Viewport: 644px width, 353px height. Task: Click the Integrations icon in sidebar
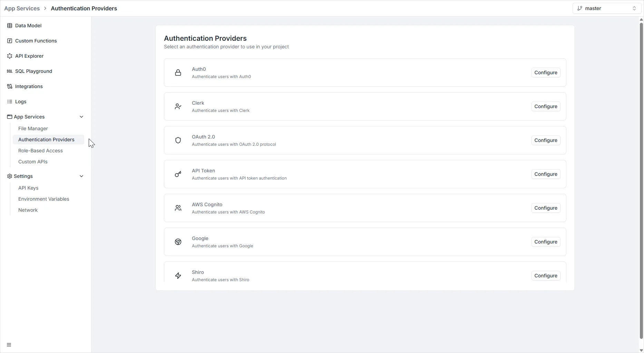point(10,86)
